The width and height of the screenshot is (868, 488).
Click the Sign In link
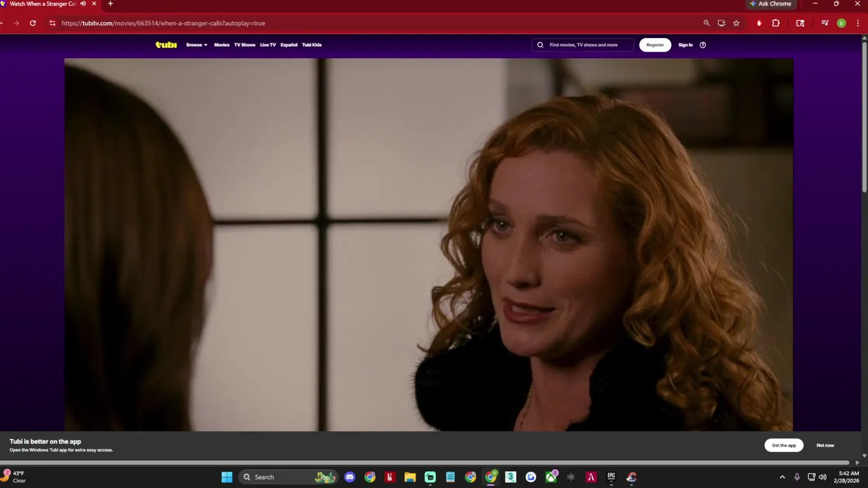point(686,45)
